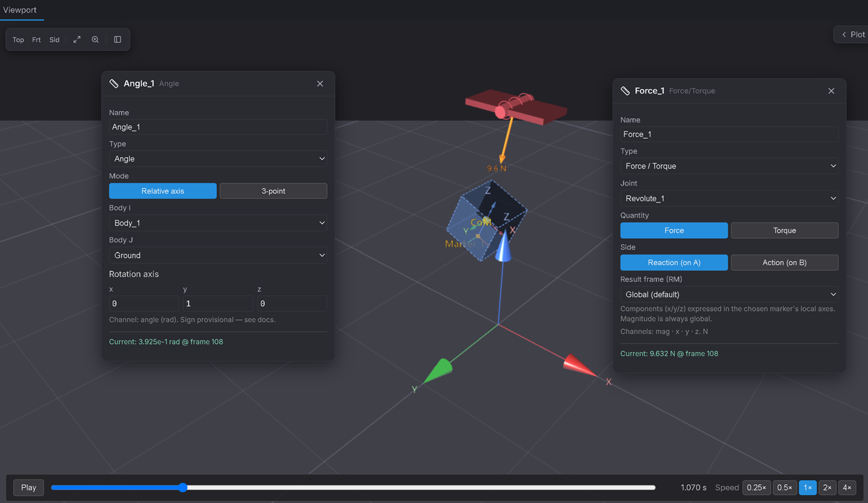Click the playback timeline slider handle
Viewport: 868px width, 503px height.
(x=183, y=487)
